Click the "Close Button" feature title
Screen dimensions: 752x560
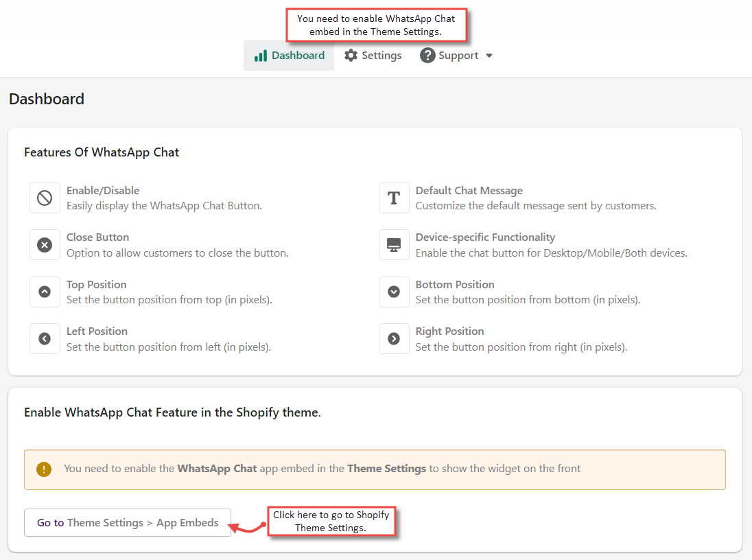tap(98, 237)
